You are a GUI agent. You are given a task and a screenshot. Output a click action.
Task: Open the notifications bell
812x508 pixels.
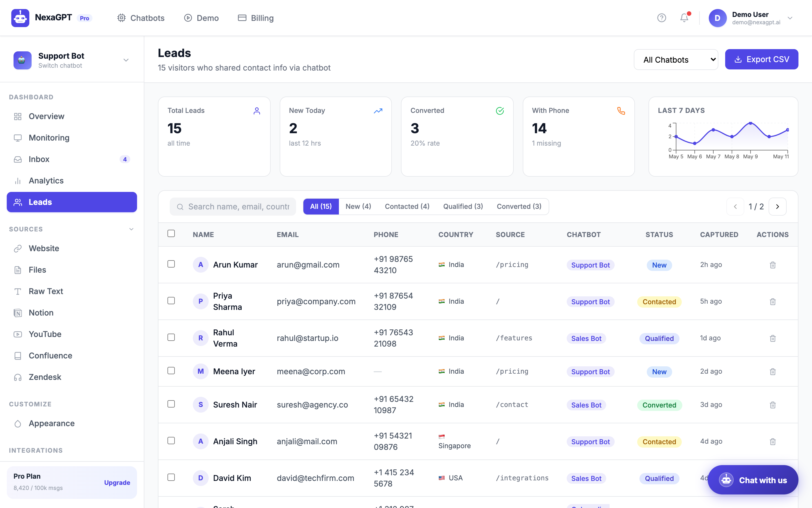684,18
